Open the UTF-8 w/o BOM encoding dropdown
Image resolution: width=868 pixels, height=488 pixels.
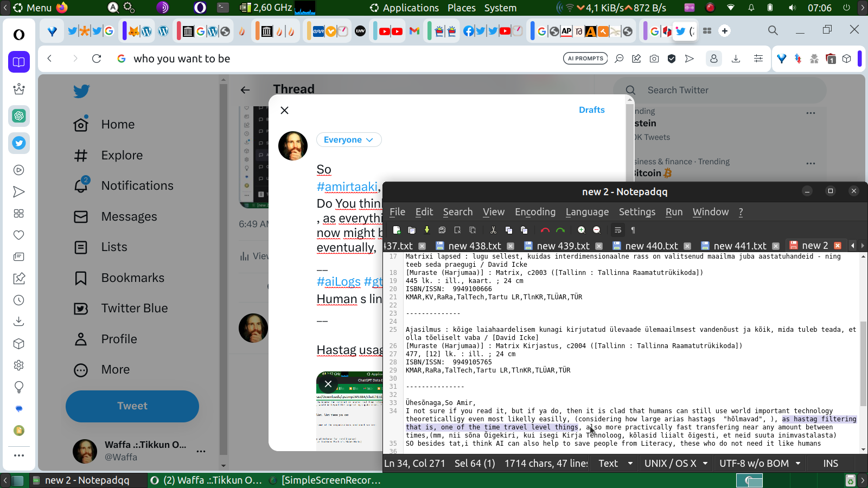coord(759,464)
